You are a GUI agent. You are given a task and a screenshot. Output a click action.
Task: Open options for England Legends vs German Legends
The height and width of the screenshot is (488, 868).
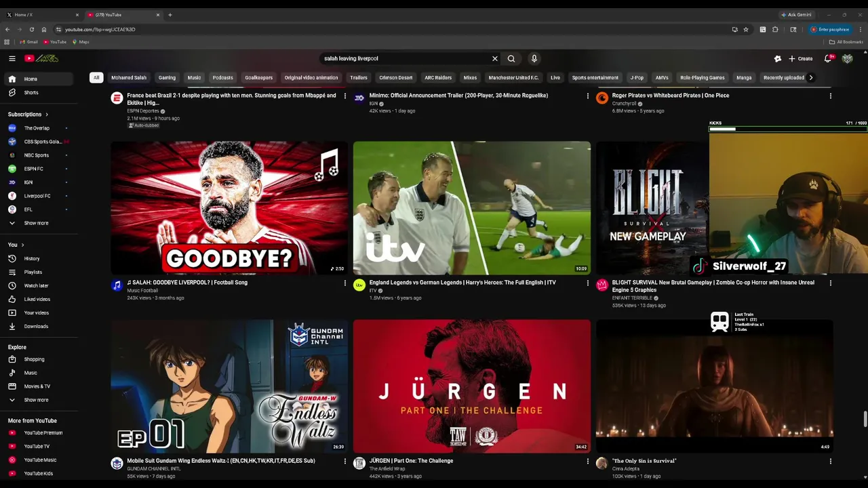(x=588, y=283)
